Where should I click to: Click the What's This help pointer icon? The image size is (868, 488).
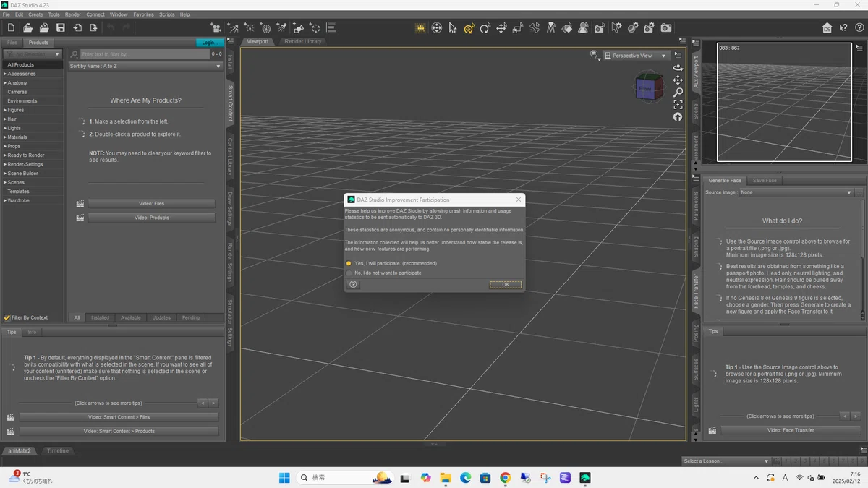coord(843,27)
